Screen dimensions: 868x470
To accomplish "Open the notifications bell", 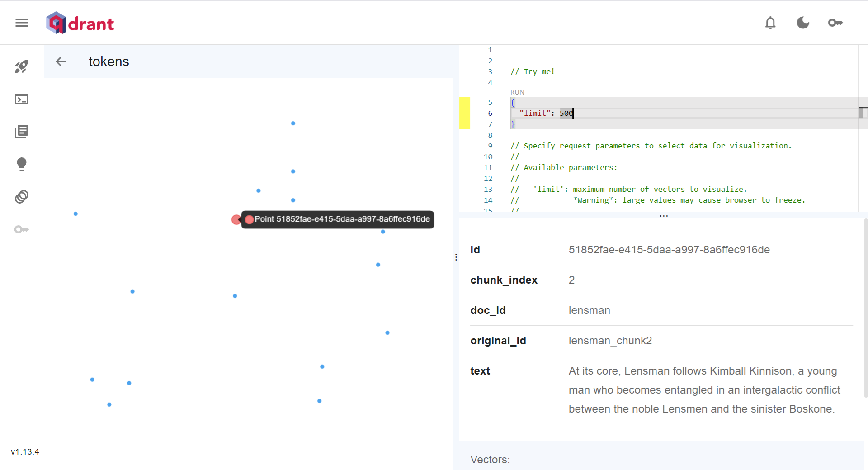I will click(x=770, y=23).
